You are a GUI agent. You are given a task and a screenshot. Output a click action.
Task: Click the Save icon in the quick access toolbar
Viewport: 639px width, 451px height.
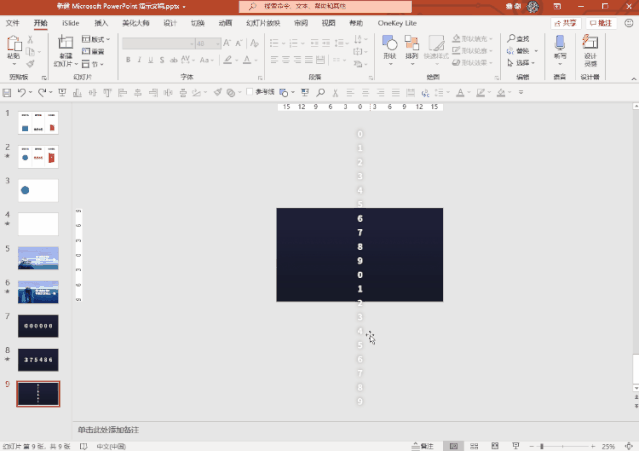[x=7, y=93]
